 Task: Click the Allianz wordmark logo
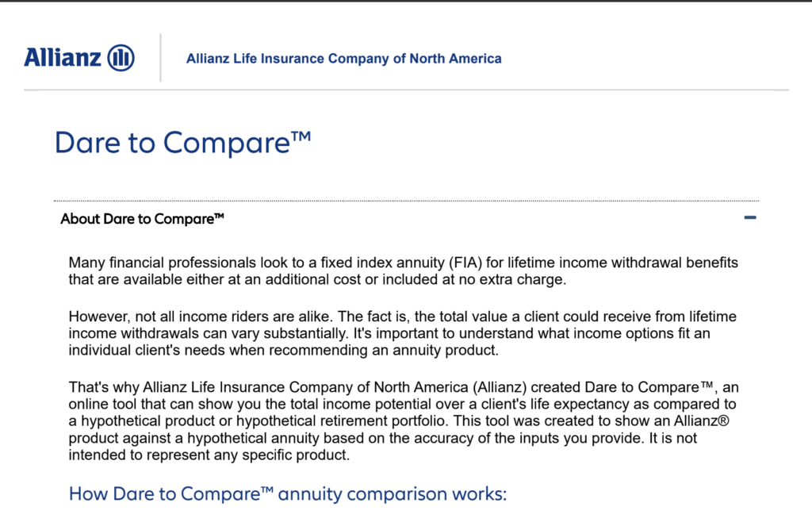tap(63, 57)
